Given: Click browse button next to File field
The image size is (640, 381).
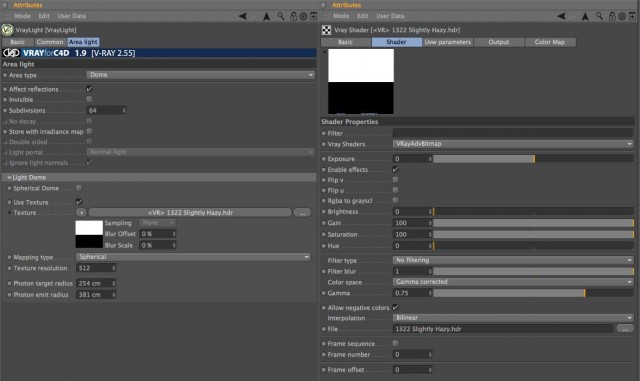Looking at the screenshot, I should [625, 329].
